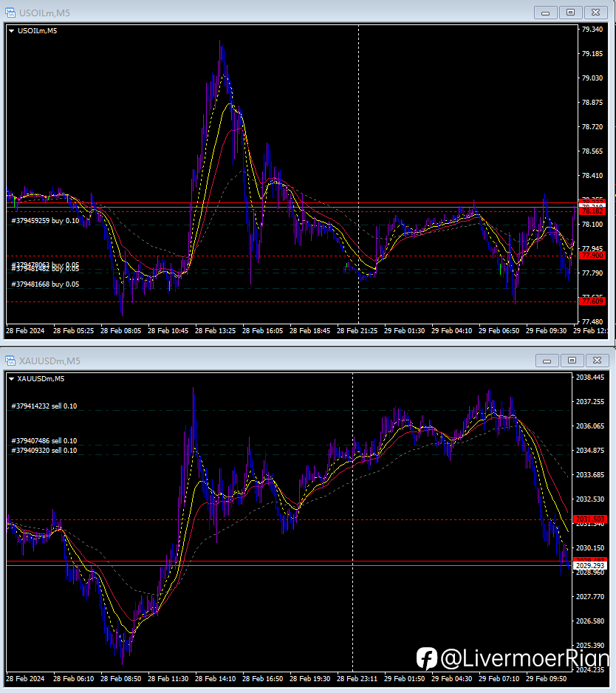
Task: Click the 2029.293 current price label
Action: point(590,566)
